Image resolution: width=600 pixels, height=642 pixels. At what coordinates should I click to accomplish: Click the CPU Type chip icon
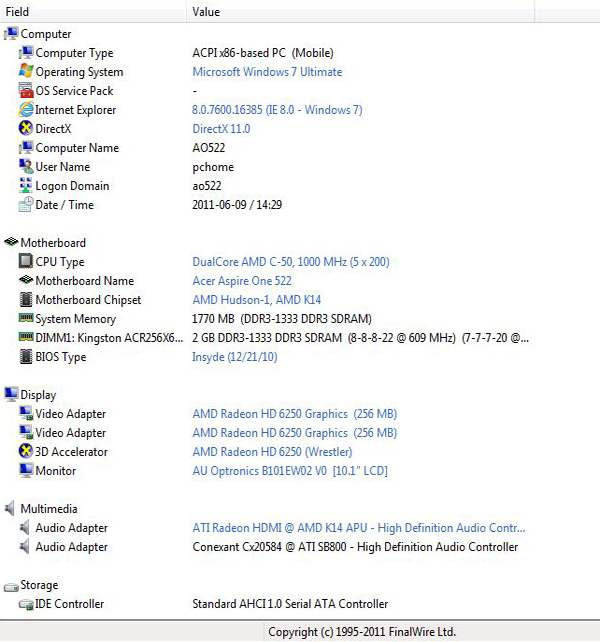26,261
